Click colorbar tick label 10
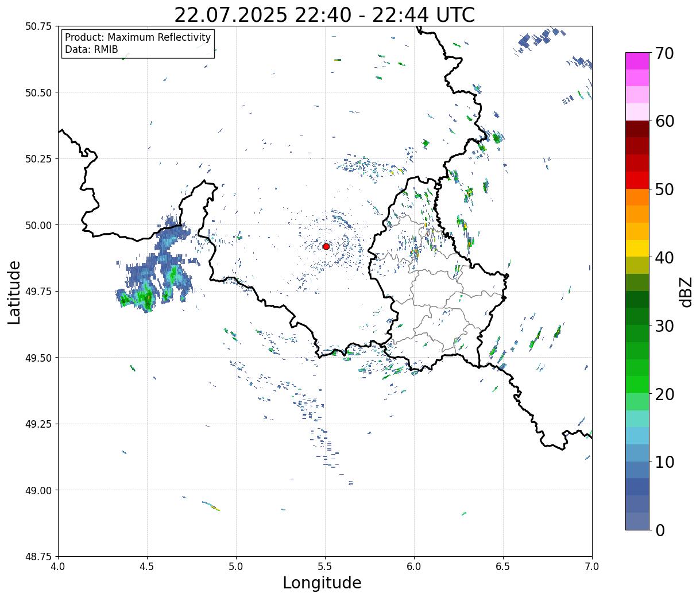The height and width of the screenshot is (597, 700). click(x=664, y=462)
